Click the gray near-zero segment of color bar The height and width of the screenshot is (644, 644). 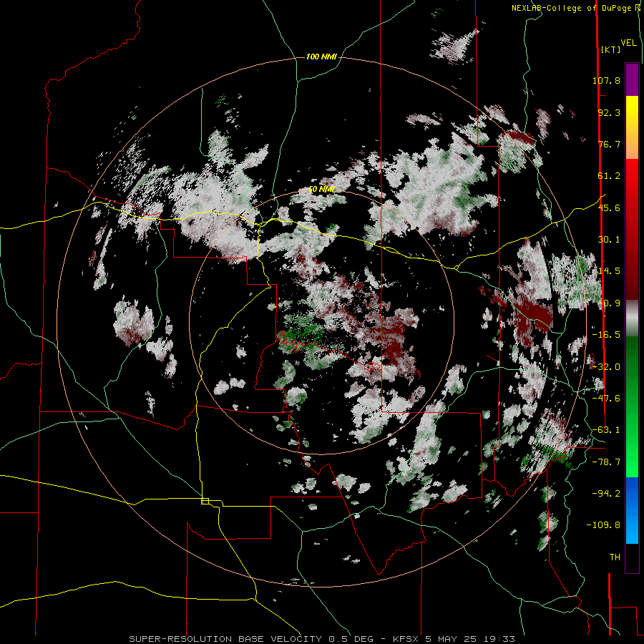coord(632,318)
